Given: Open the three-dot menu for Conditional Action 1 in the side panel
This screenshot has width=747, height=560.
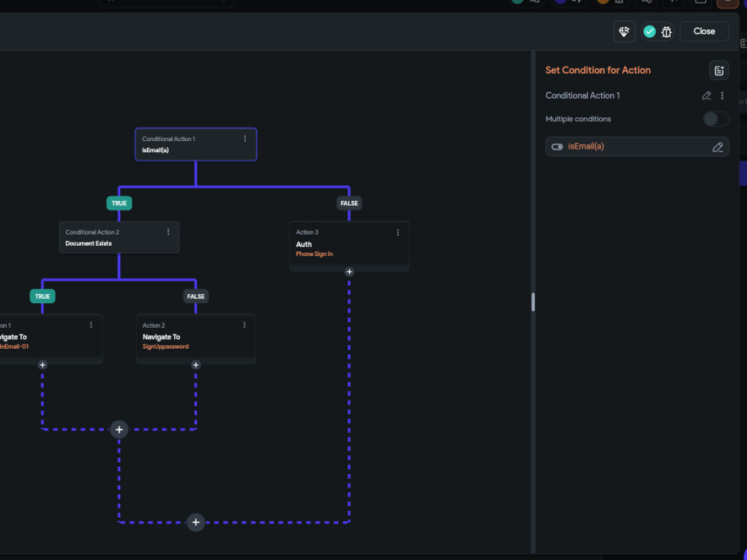Looking at the screenshot, I should click(722, 96).
